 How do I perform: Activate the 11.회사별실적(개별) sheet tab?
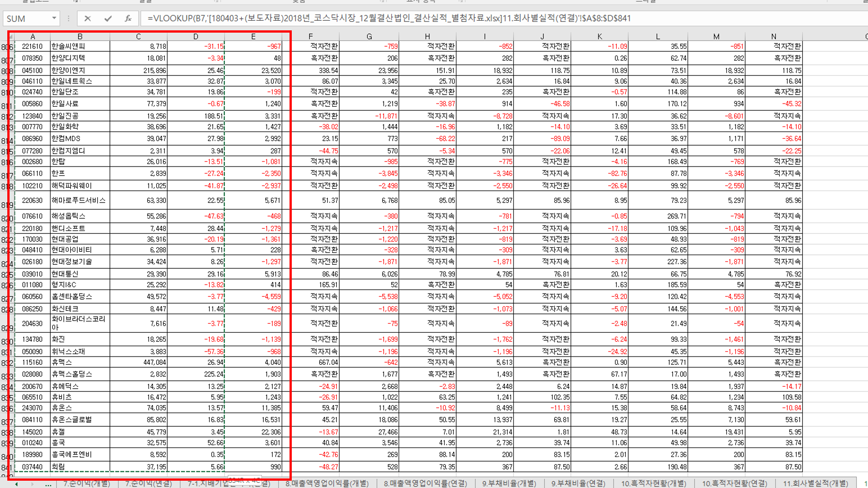coord(816,484)
